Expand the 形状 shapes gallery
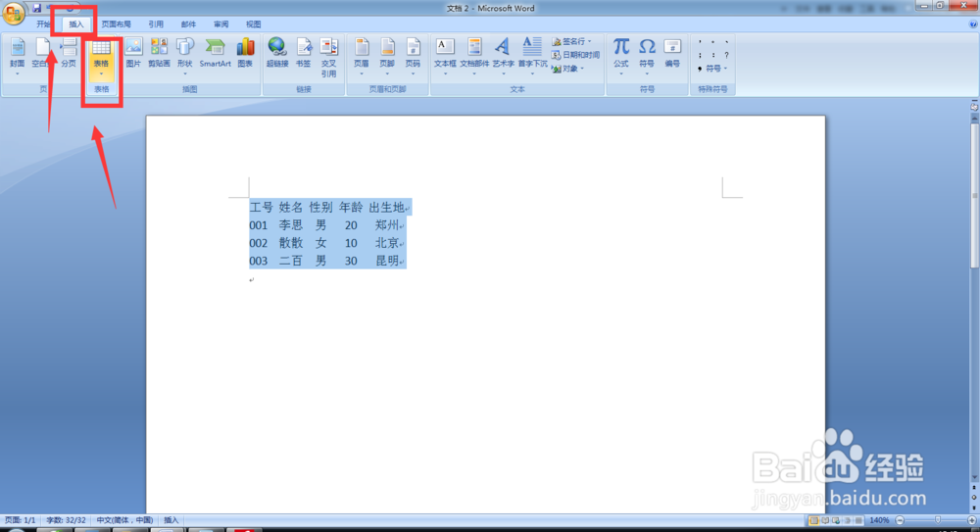 [x=184, y=57]
